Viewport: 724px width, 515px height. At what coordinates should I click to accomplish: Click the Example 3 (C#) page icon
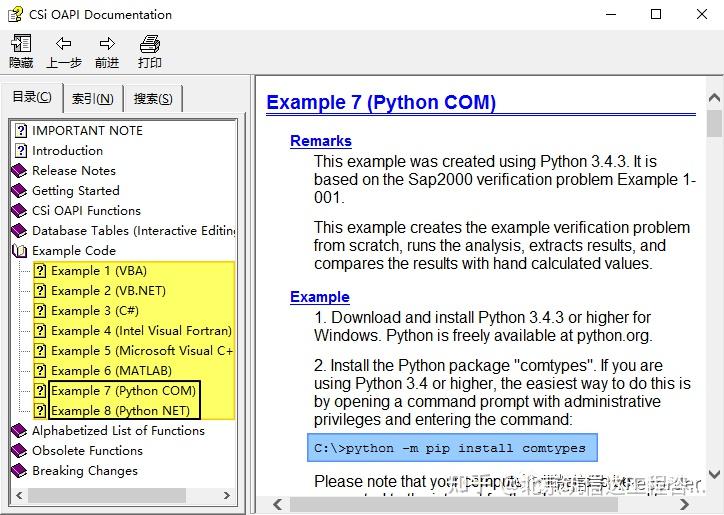tap(41, 310)
